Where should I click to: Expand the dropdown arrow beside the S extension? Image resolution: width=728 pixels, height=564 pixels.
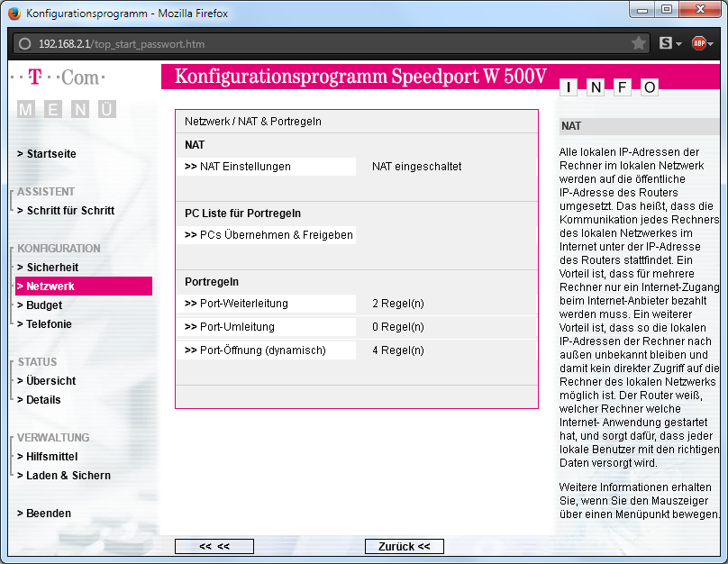point(678,44)
